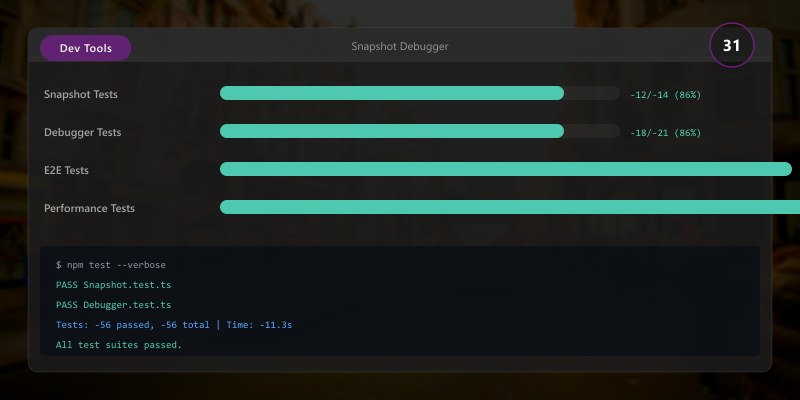Screen dimensions: 800x400
Task: Click the E2E Tests label
Action: coord(66,170)
